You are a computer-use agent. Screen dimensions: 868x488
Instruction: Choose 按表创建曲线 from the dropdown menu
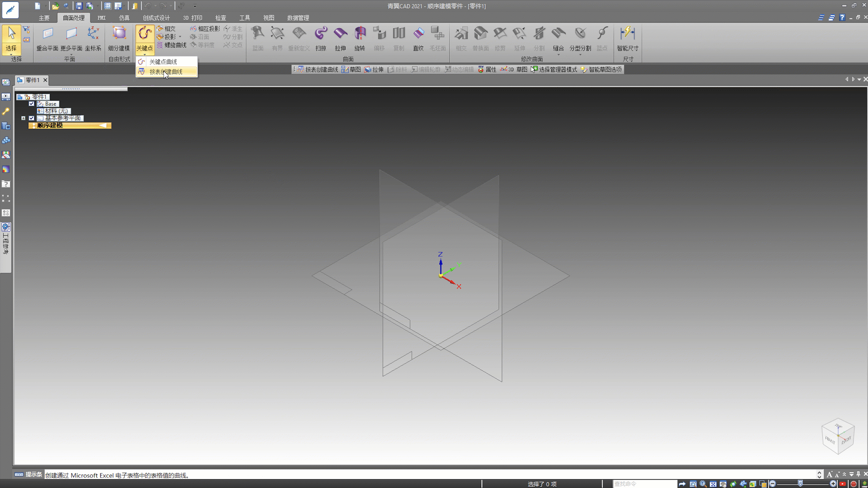point(167,72)
